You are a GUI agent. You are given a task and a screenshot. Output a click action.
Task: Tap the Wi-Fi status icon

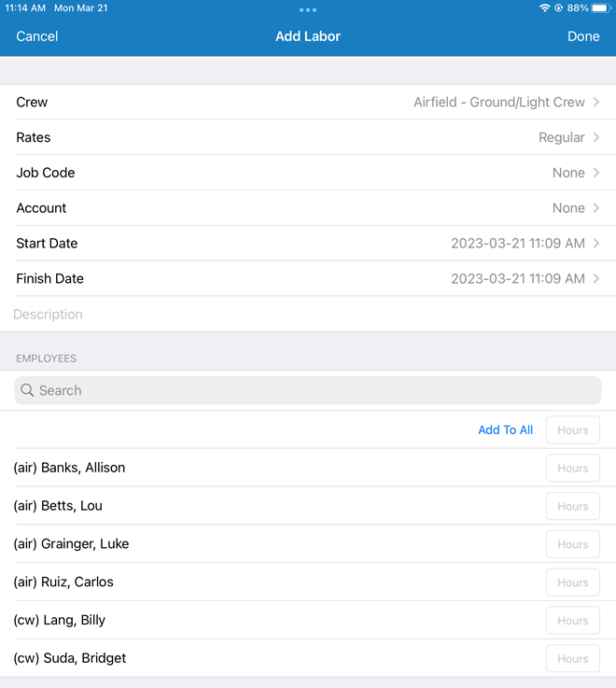pyautogui.click(x=545, y=7)
